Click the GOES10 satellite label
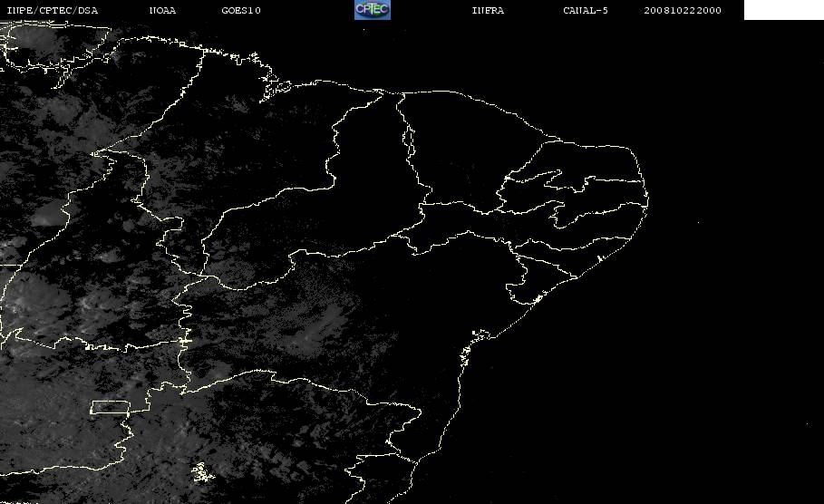The image size is (824, 504). [x=241, y=10]
